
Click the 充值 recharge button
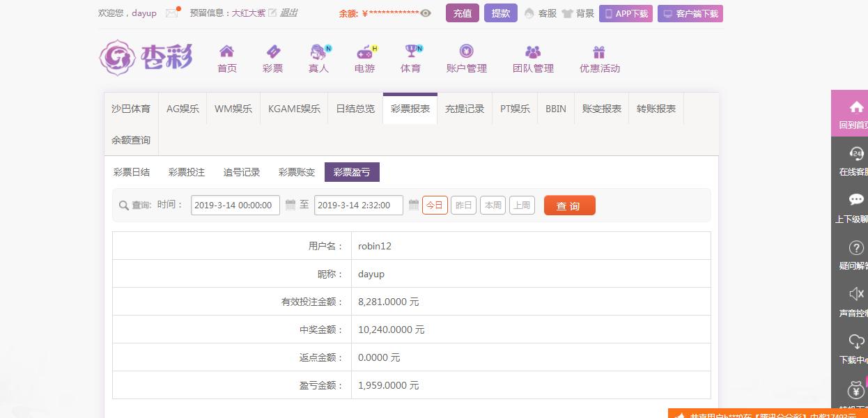click(462, 13)
